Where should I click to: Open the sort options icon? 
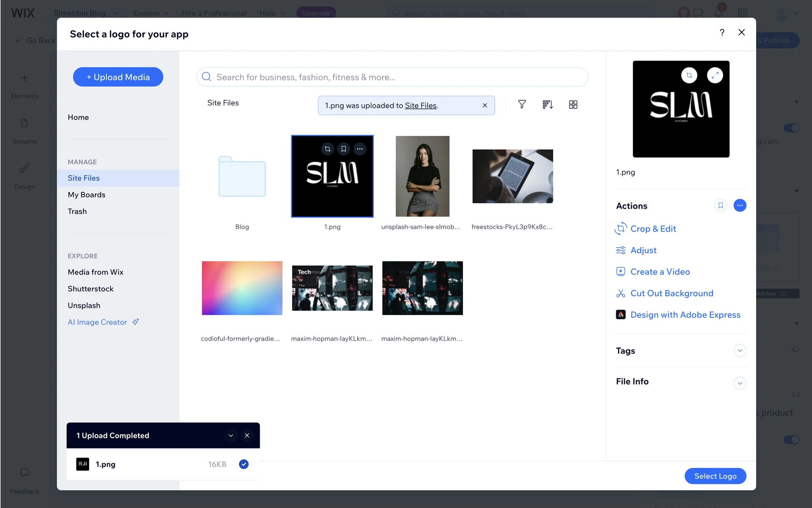coord(548,104)
